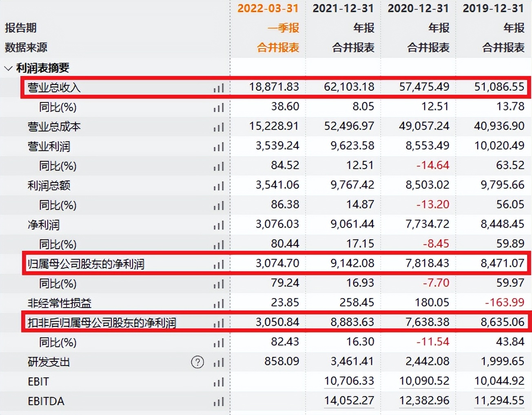Select the 2021-12-31 年报 column header
Screen dimensions: 532x415
[343, 8]
